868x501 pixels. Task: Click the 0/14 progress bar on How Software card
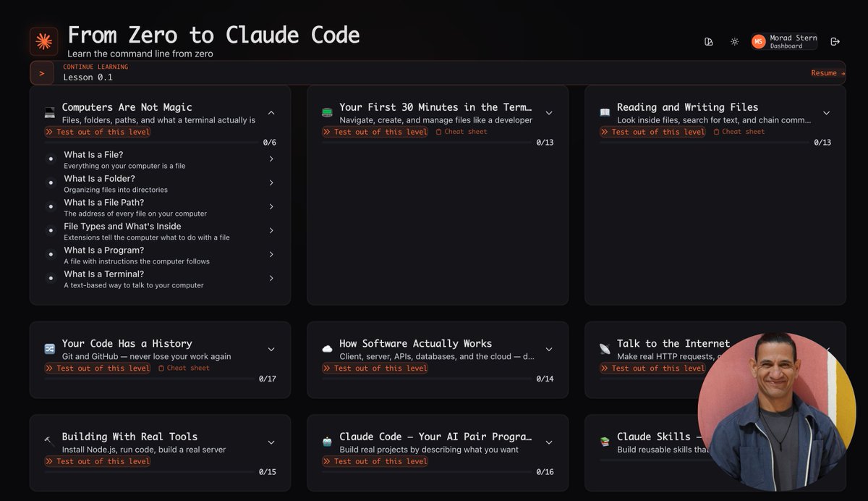pos(426,379)
